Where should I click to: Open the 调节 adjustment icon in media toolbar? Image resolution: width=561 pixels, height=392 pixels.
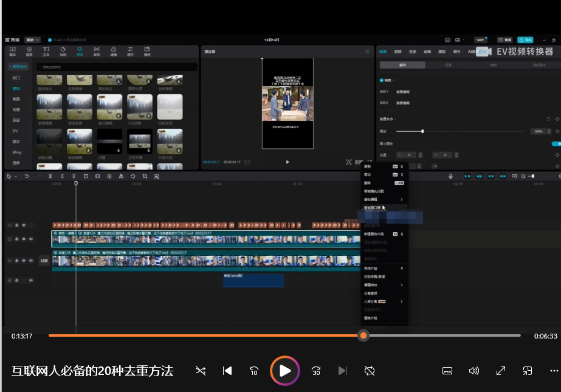[x=130, y=51]
